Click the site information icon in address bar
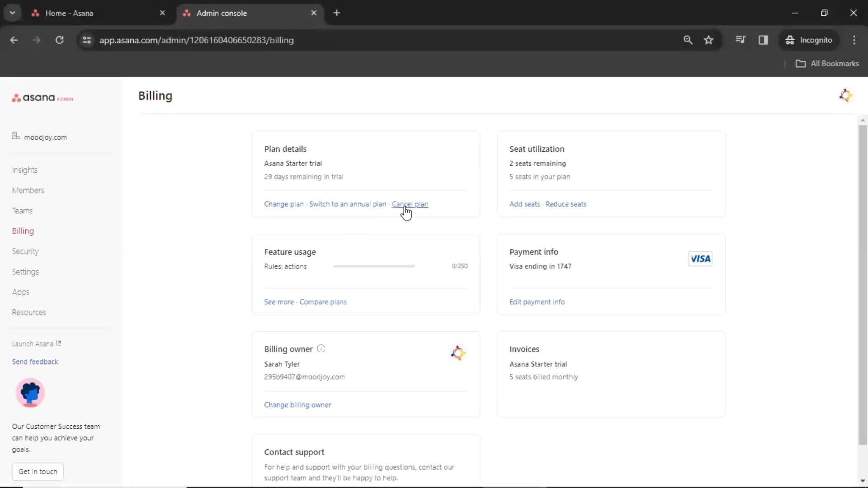This screenshot has height=488, width=868. [87, 40]
